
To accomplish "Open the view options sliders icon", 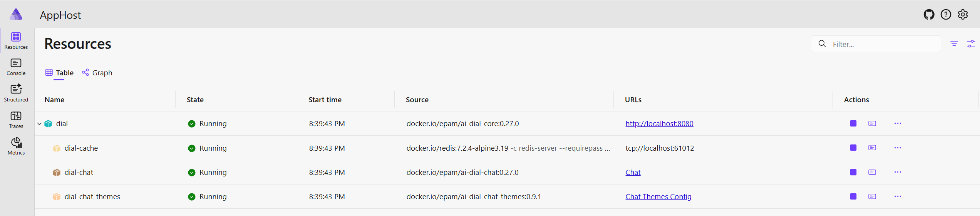I will [971, 44].
